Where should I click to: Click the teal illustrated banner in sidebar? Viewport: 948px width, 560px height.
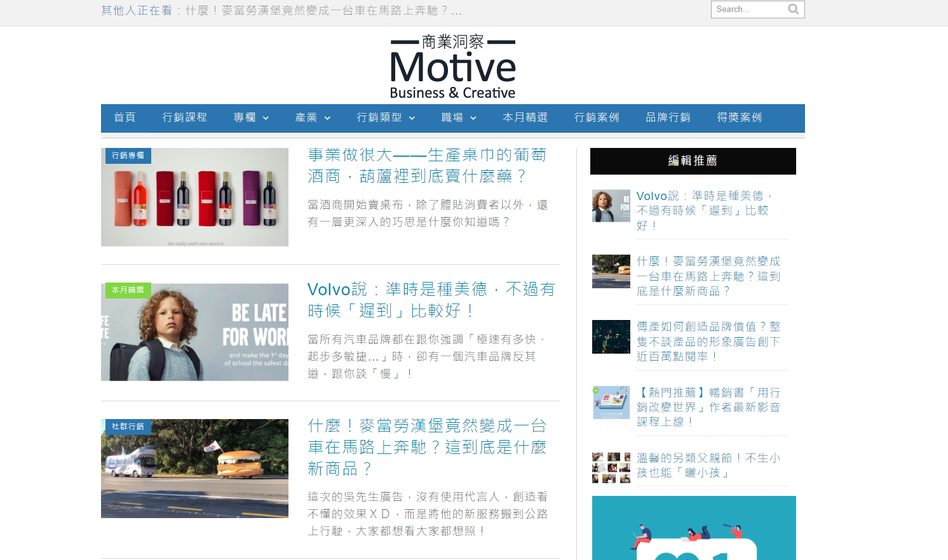pyautogui.click(x=694, y=528)
